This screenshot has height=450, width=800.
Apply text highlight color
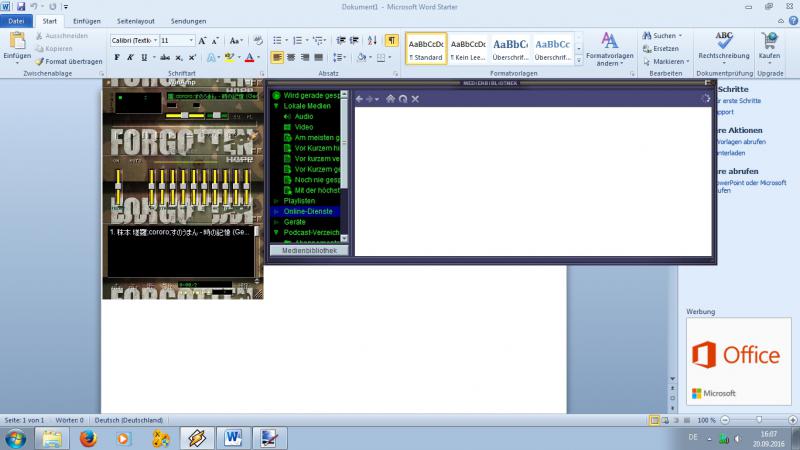[x=229, y=58]
